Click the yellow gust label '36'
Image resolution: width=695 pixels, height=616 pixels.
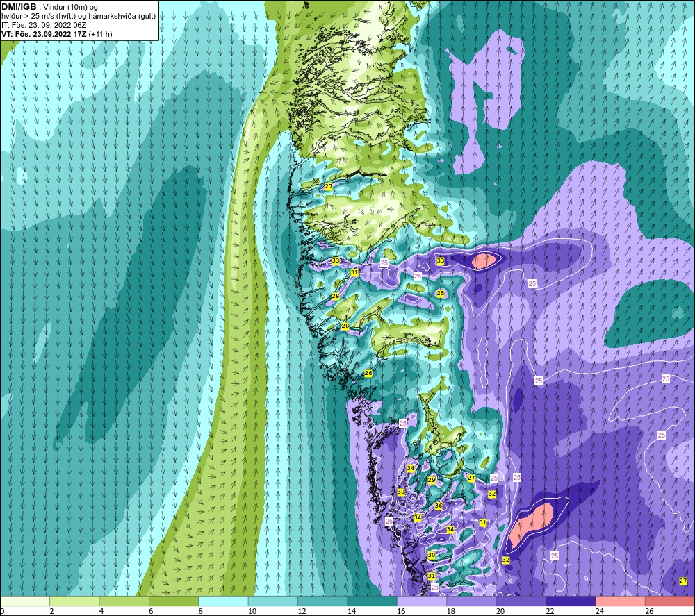(x=439, y=506)
